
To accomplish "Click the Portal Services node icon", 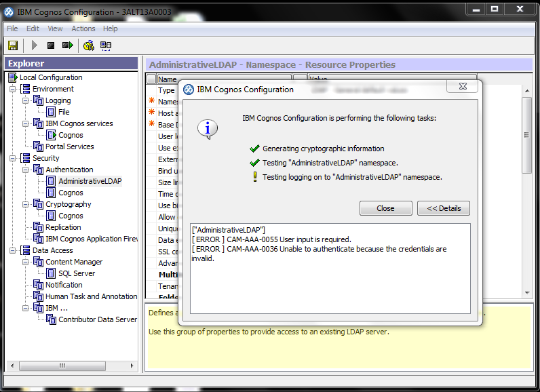I will 38,146.
